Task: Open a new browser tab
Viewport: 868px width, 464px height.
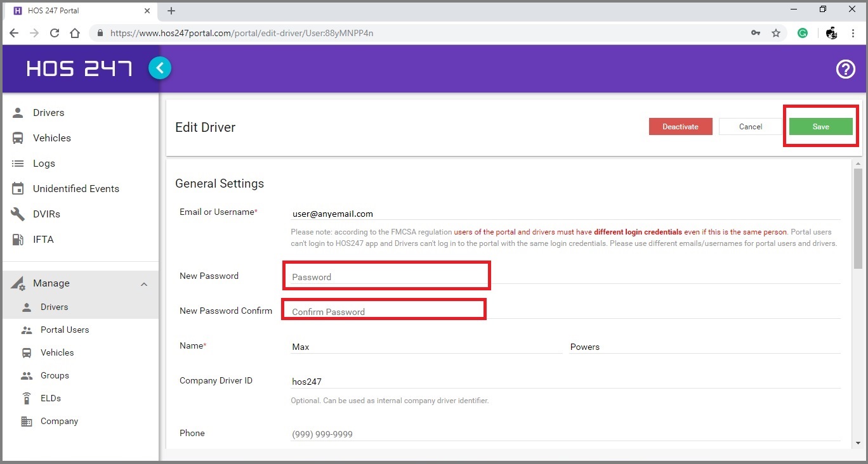Action: (171, 11)
